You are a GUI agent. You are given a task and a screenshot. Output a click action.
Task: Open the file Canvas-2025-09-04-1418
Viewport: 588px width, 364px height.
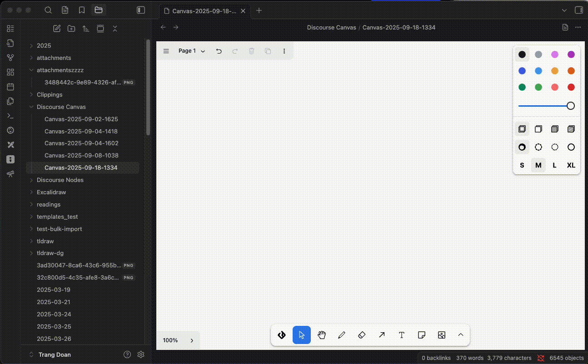coord(81,131)
